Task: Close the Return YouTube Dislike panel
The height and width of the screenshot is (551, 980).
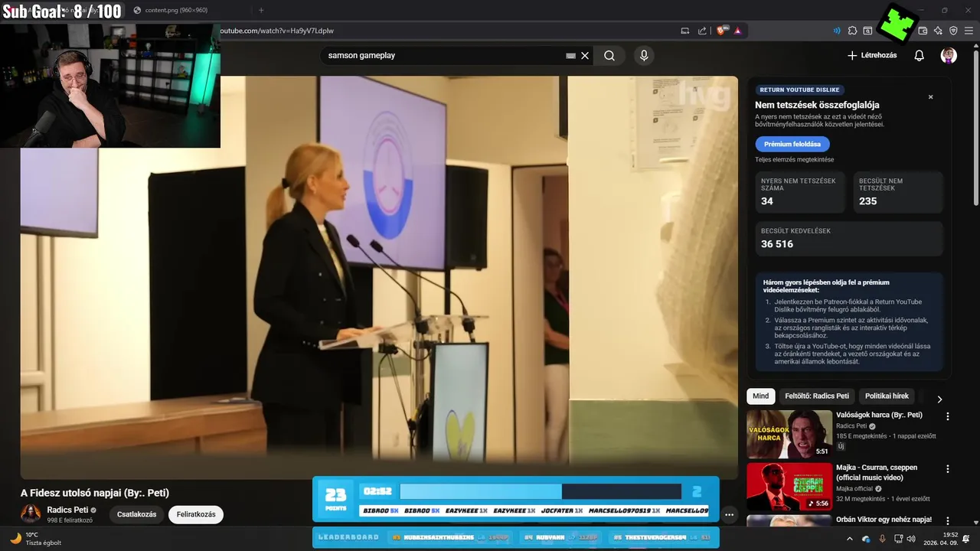Action: 931,97
